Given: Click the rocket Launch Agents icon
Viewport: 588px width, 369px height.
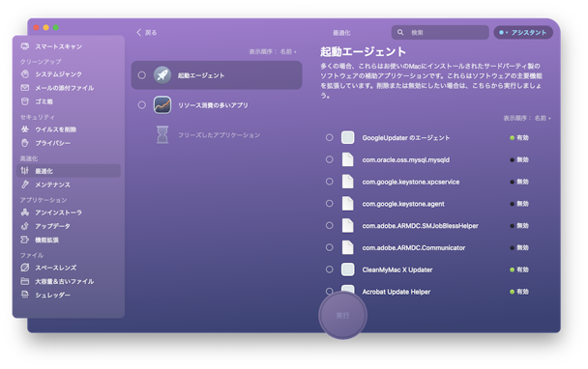Looking at the screenshot, I should click(162, 75).
